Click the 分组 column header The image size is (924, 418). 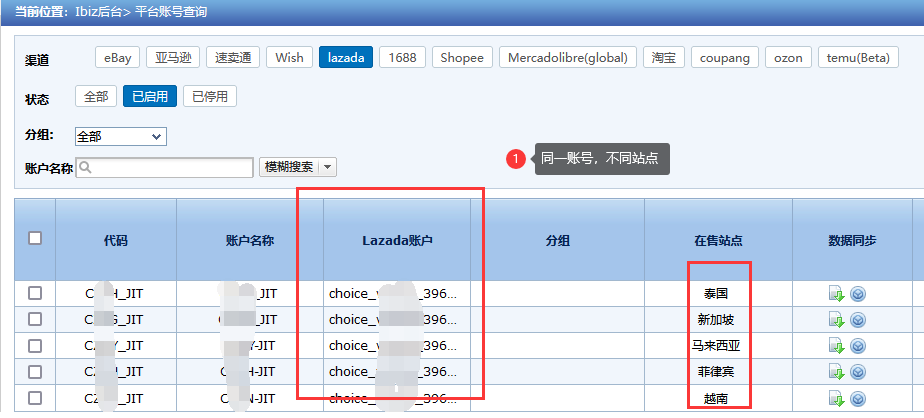pos(557,240)
